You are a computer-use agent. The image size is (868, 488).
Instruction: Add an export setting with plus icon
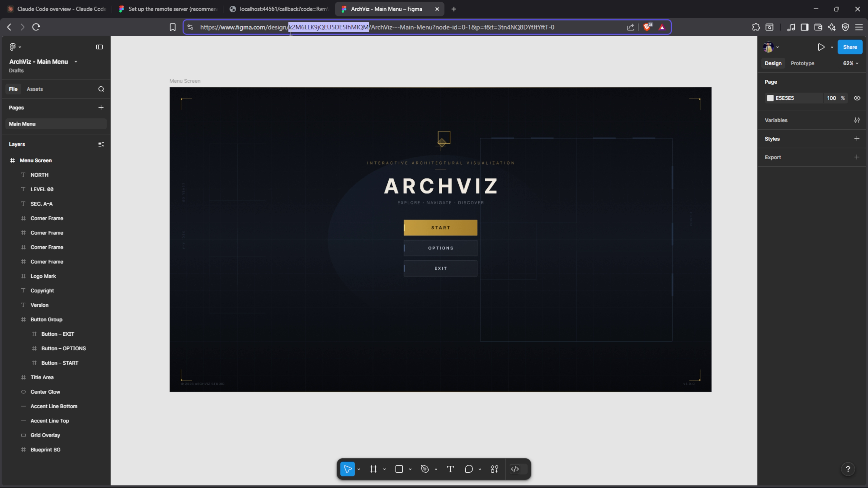857,157
